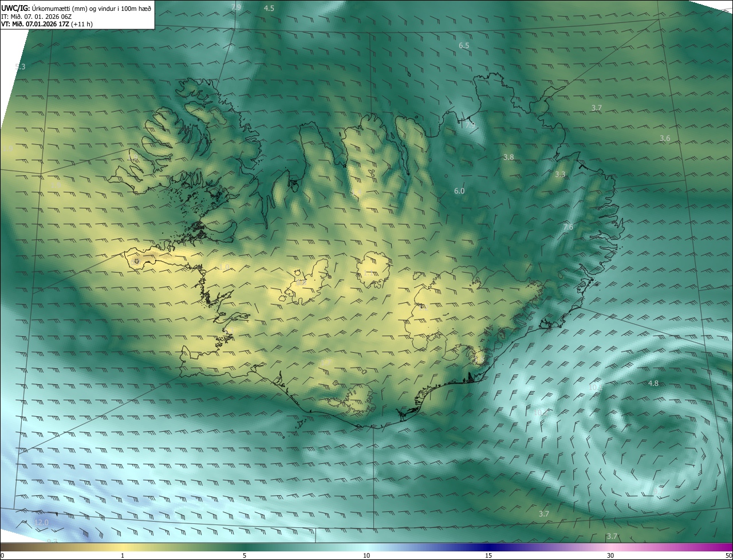This screenshot has height=560, width=733.
Task: Click the color scale bar below the map
Action: point(366,547)
